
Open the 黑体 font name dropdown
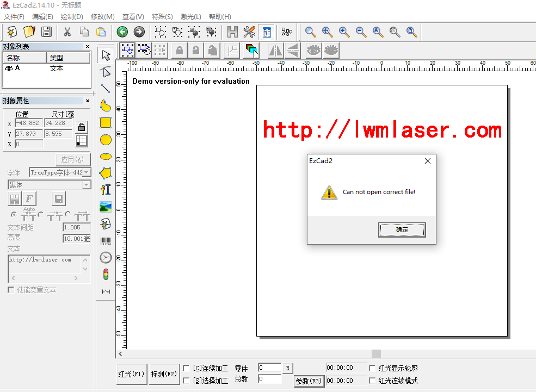pyautogui.click(x=87, y=185)
